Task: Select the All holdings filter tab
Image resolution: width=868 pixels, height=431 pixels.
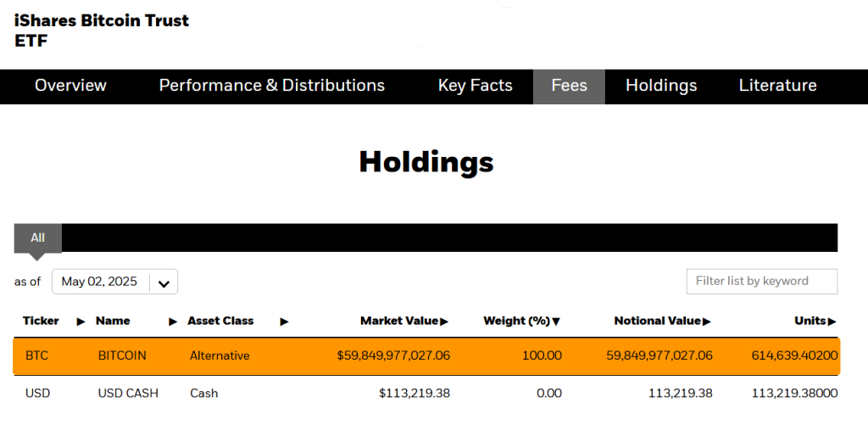Action: coord(37,238)
